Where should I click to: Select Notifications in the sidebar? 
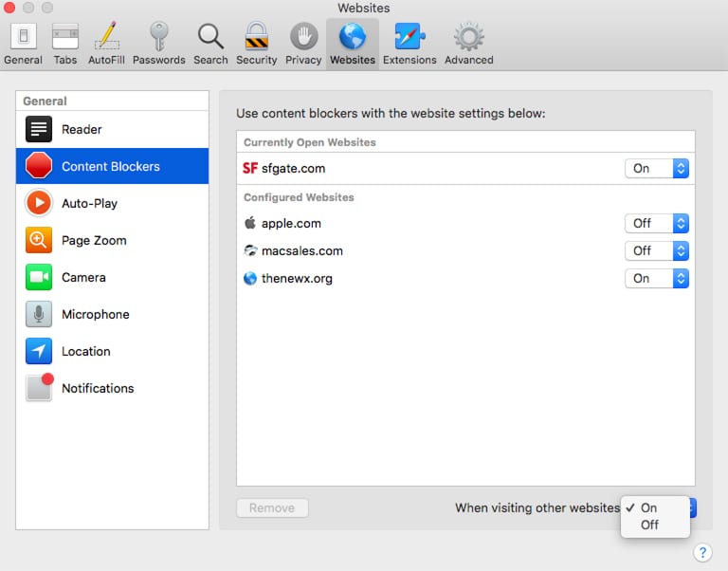pyautogui.click(x=97, y=388)
